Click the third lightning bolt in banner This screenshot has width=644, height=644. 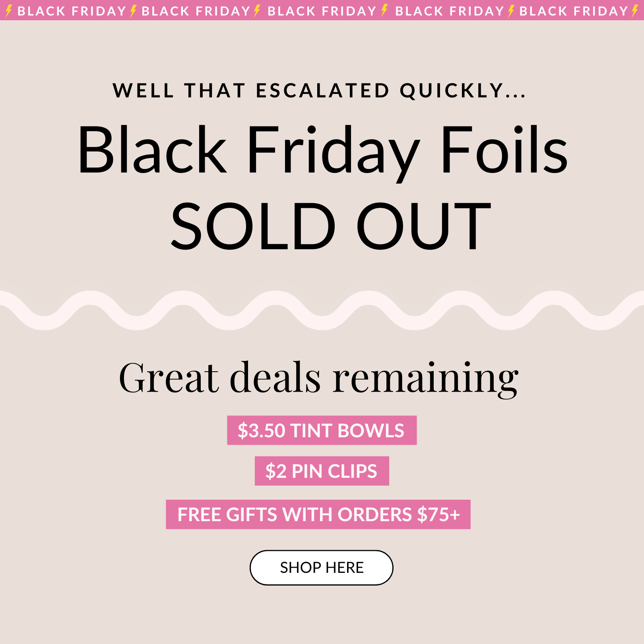(x=258, y=11)
